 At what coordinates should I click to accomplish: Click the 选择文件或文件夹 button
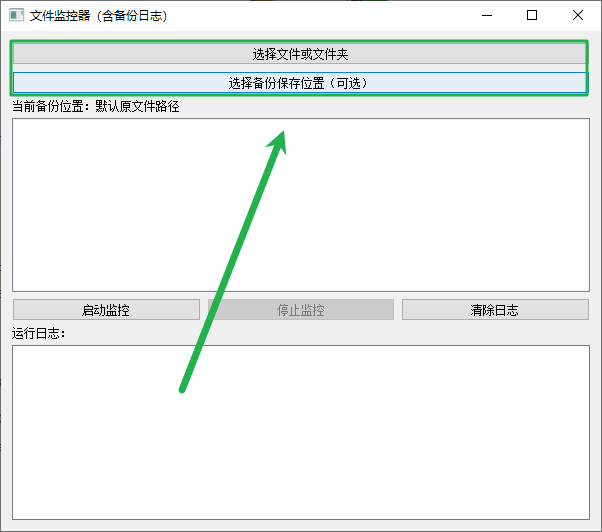(300, 54)
